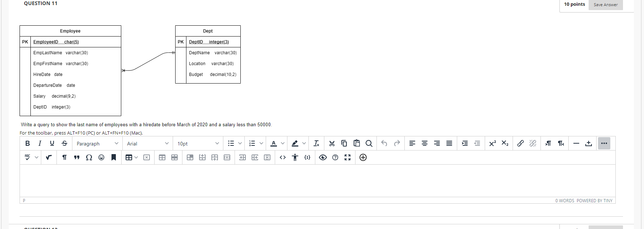Toggle italic text formatting
644x229 pixels.
pos(40,143)
